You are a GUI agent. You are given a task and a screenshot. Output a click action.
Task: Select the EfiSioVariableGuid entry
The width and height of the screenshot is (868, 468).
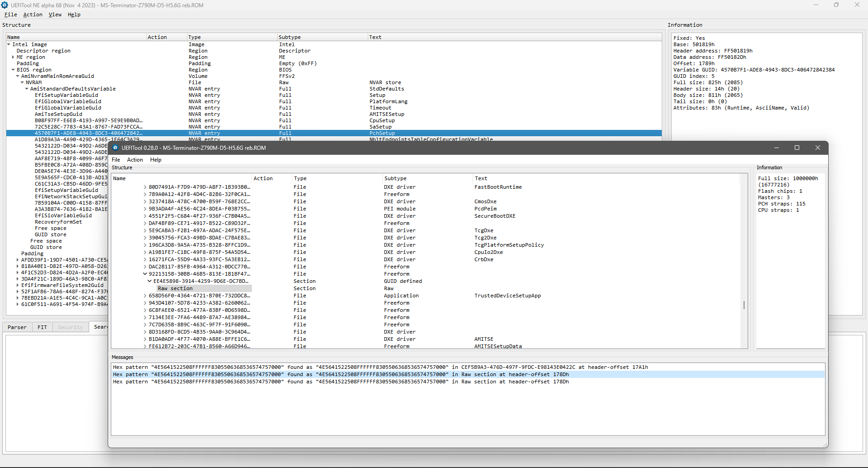[x=63, y=215]
